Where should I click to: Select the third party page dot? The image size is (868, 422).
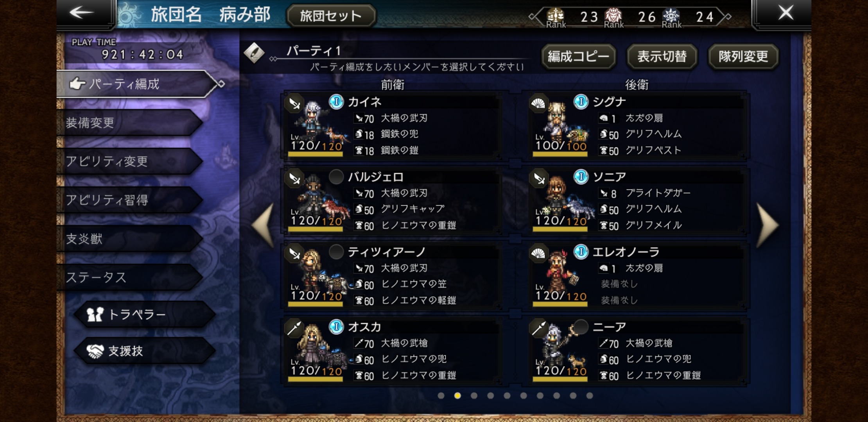coord(474,396)
